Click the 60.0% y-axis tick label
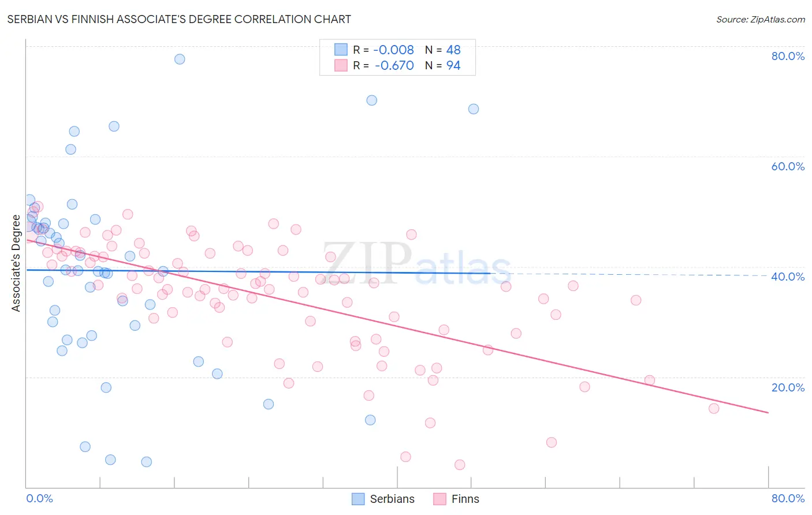This screenshot has width=812, height=515. tap(788, 166)
